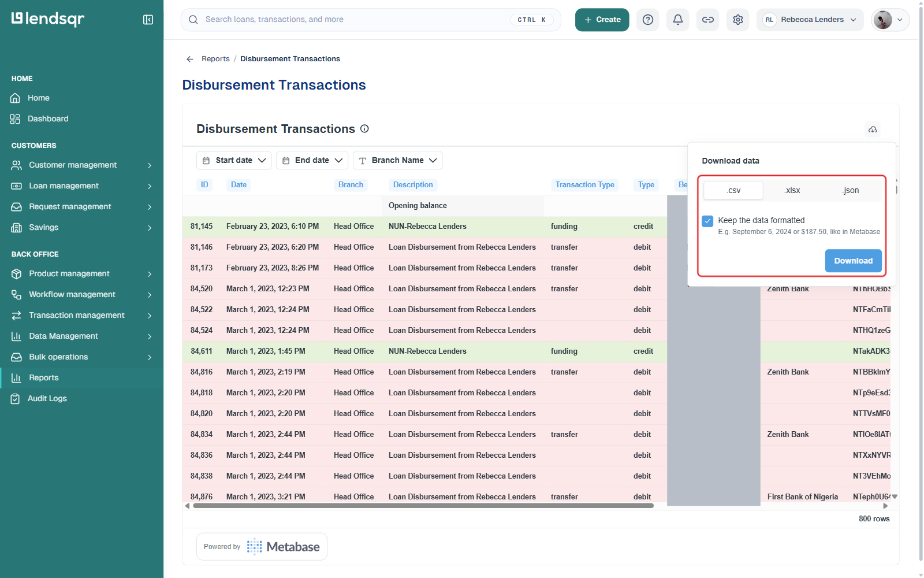Image resolution: width=924 pixels, height=578 pixels.
Task: Click the user avatar picture
Action: pyautogui.click(x=882, y=20)
